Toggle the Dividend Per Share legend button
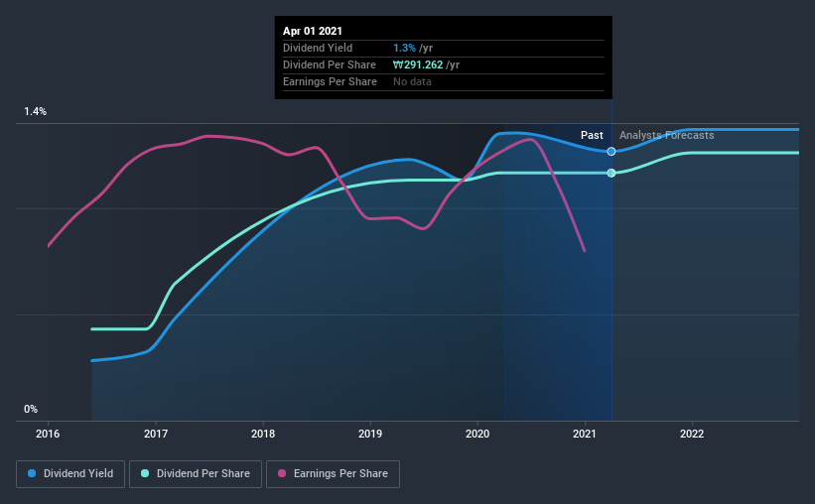 [x=196, y=474]
